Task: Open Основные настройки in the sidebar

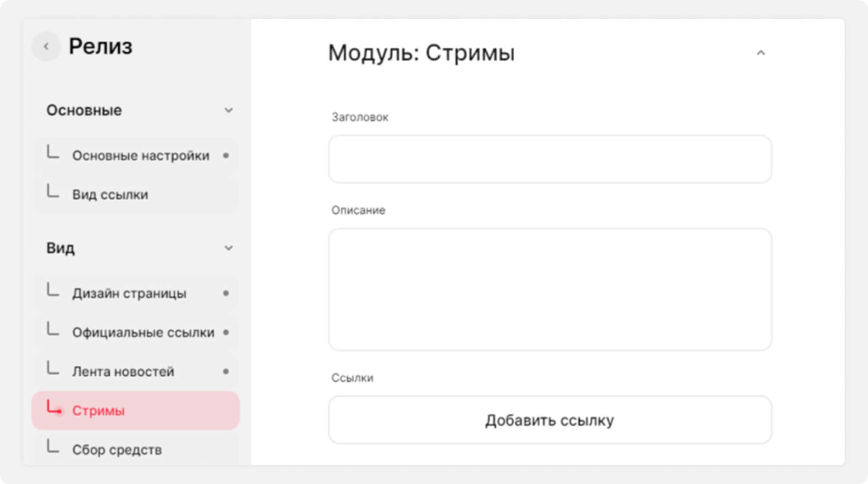Action: pyautogui.click(x=141, y=156)
